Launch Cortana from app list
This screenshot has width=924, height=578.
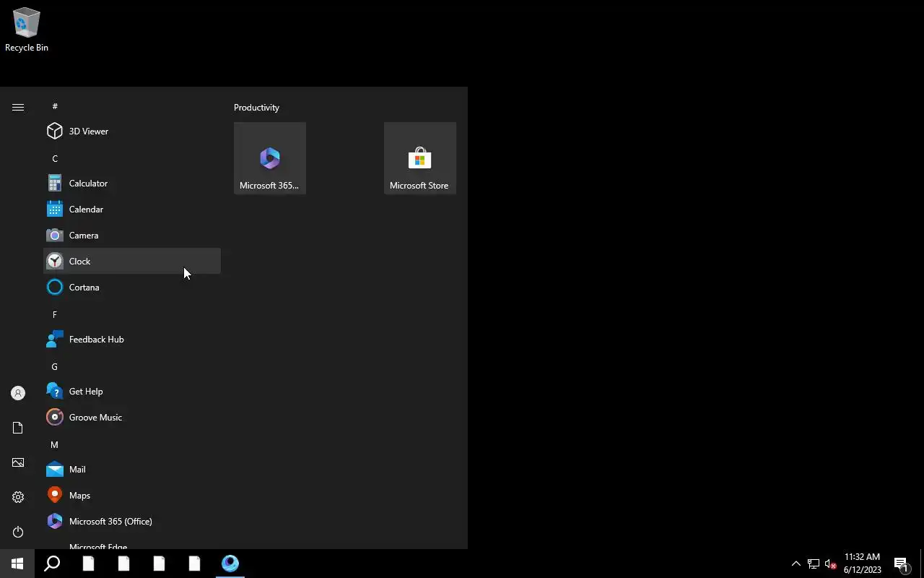coord(132,287)
